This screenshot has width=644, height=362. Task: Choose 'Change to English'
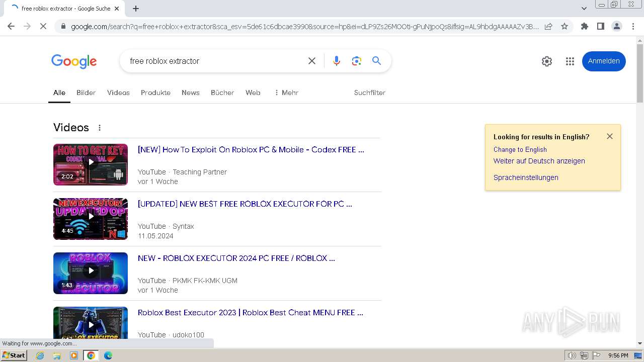[x=520, y=149]
